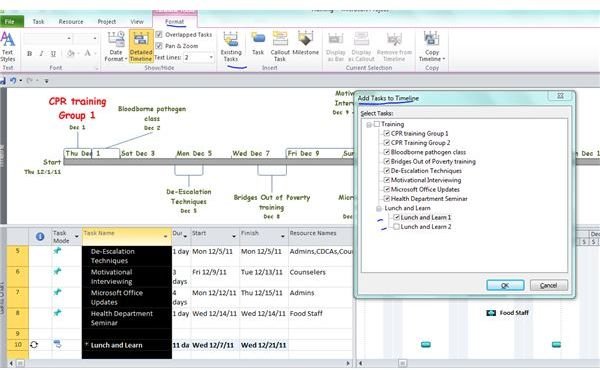Switch to the Resource ribbon tab
The height and width of the screenshot is (370, 600).
71,22
